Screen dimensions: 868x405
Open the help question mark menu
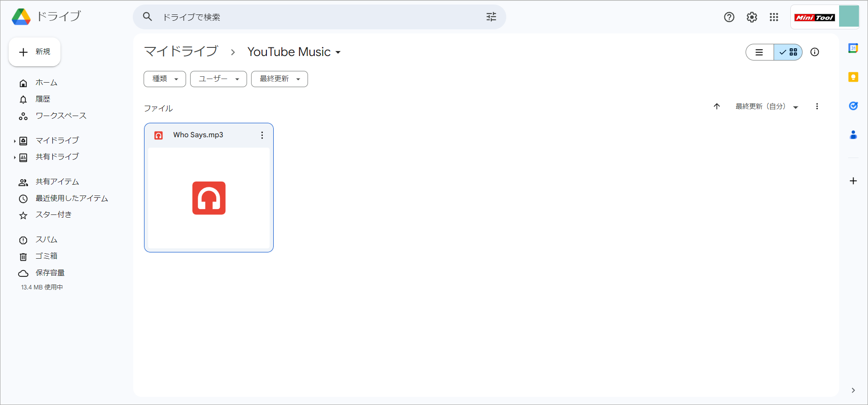729,17
